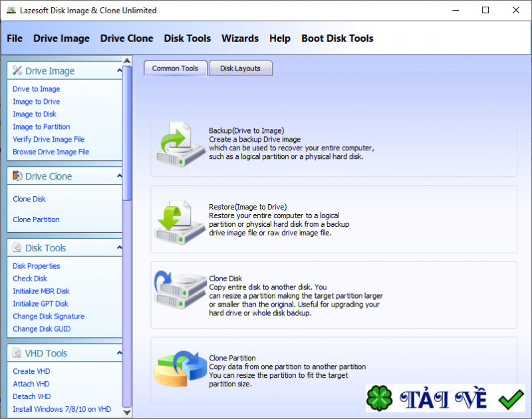532x419 pixels.
Task: Click the Disk Tools panel header icon
Action: [18, 247]
